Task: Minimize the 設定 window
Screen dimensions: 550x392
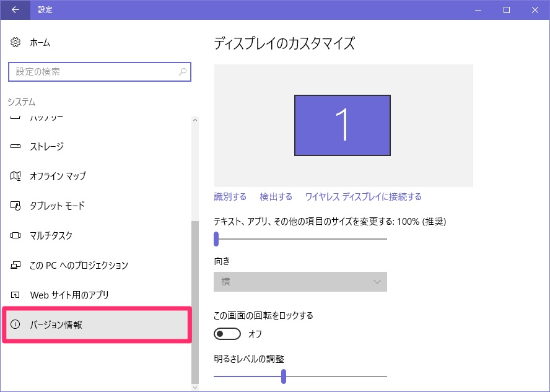Action: (x=478, y=10)
